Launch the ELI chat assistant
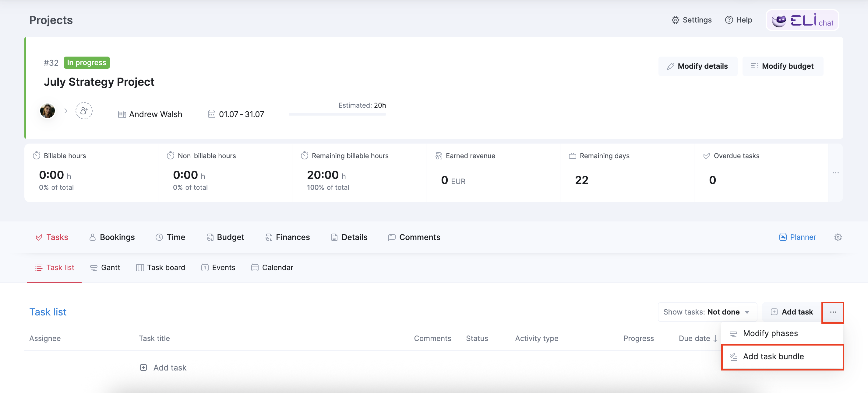The image size is (868, 393). pos(802,20)
